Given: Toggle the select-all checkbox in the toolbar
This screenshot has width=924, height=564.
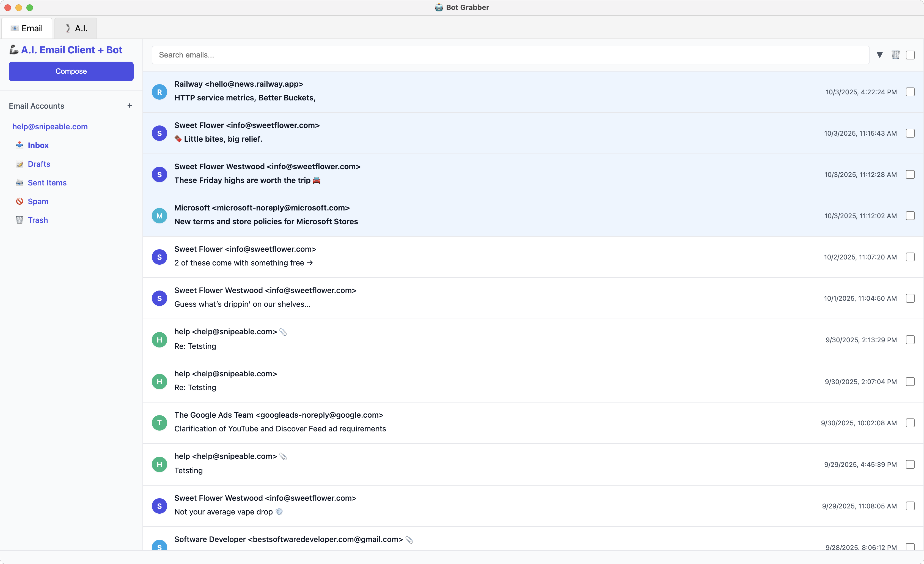Looking at the screenshot, I should [x=910, y=55].
